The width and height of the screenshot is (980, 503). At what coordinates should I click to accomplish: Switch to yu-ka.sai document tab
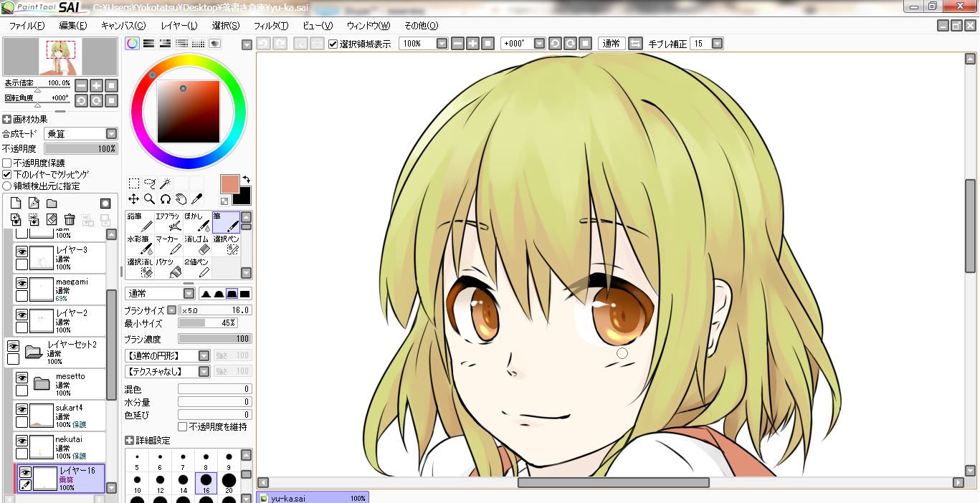tap(313, 497)
